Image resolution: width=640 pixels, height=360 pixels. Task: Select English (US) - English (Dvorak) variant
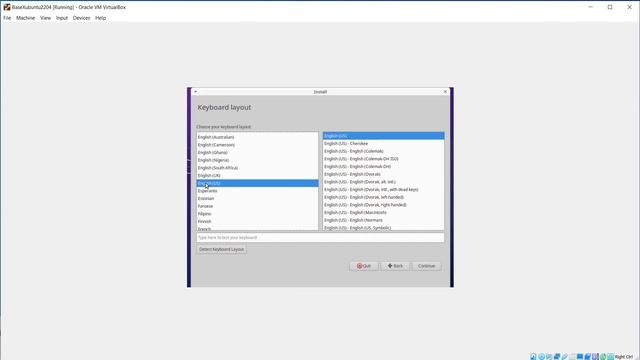pyautogui.click(x=383, y=174)
